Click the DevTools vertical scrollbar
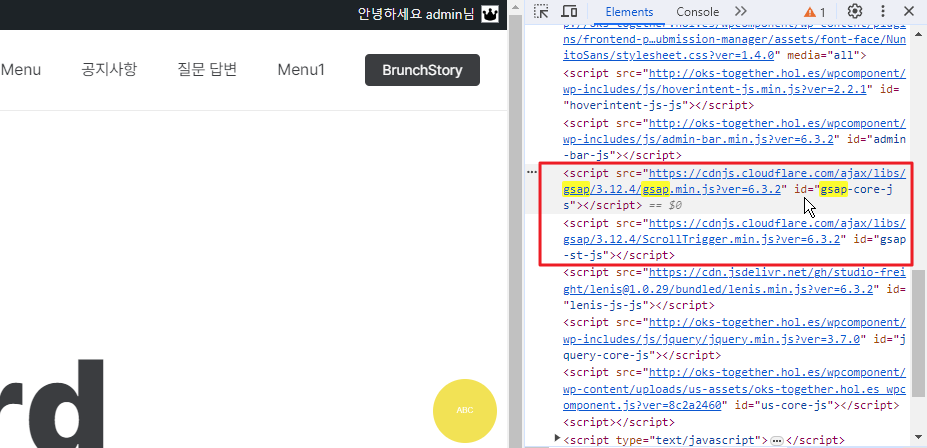 pos(918,333)
